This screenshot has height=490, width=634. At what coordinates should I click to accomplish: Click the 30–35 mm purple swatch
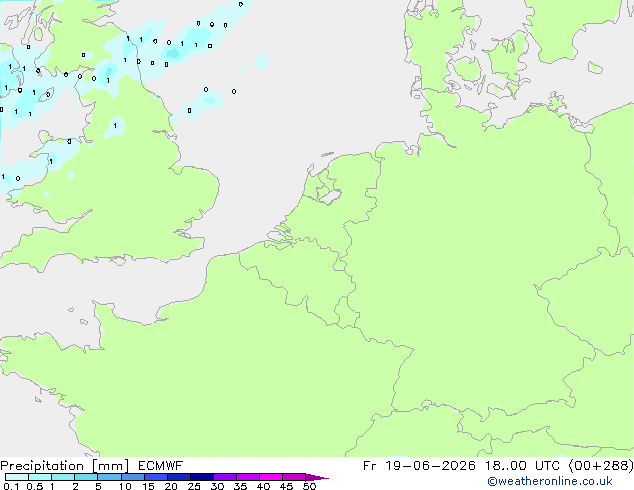(x=225, y=477)
